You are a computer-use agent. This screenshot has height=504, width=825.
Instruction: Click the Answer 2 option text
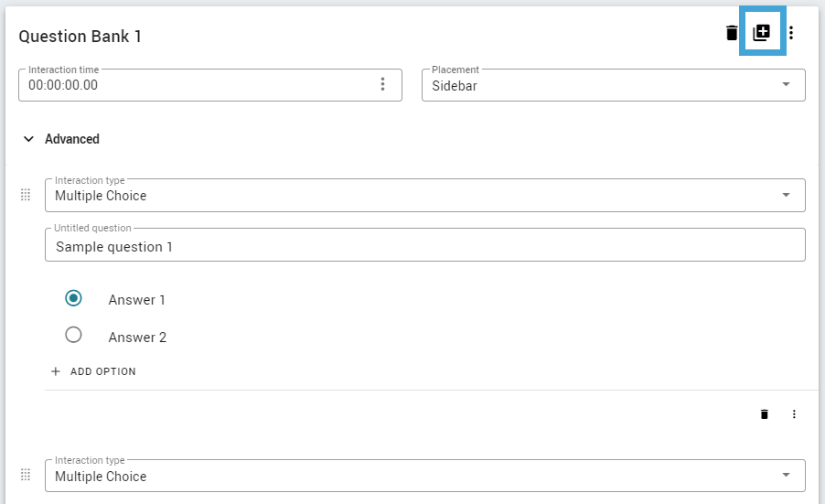[137, 338]
